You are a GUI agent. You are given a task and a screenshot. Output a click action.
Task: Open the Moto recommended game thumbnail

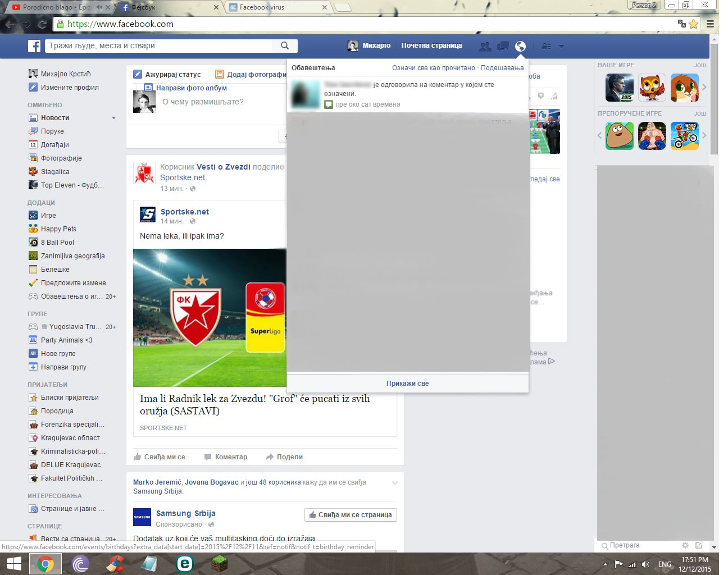(685, 135)
